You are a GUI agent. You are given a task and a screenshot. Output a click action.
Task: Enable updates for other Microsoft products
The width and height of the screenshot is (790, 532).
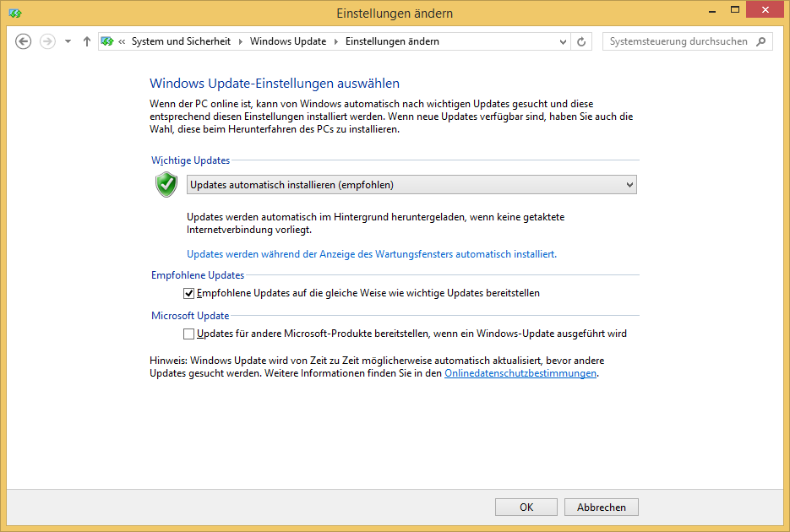point(189,334)
